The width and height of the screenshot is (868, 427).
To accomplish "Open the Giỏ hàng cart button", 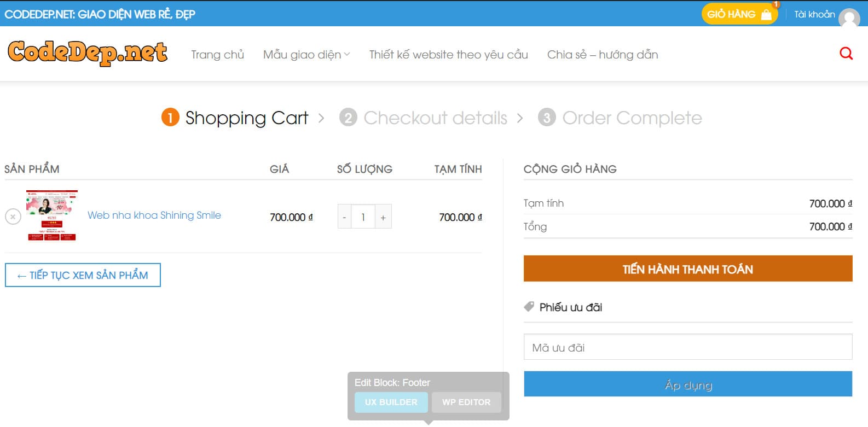I will tap(739, 14).
